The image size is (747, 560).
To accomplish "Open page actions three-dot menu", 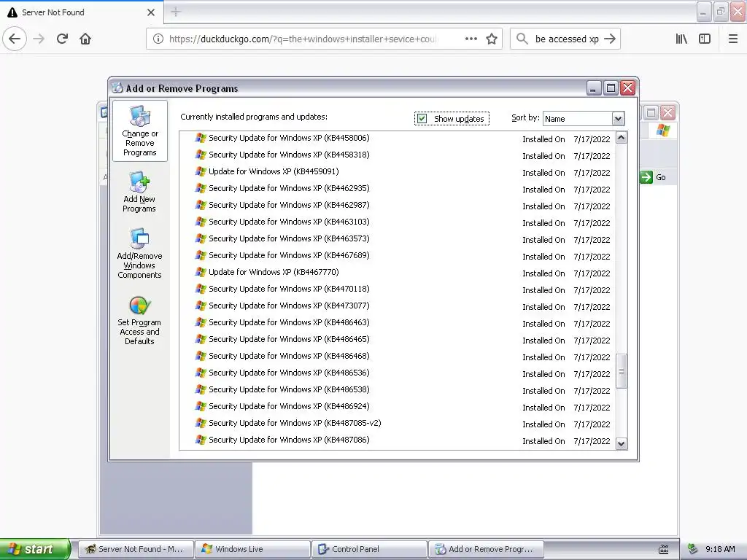I will 471,39.
